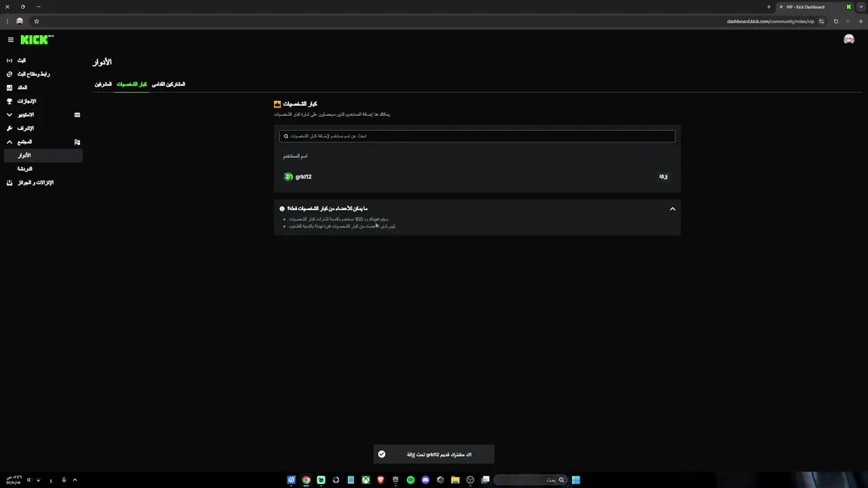Viewport: 868px width, 488px height.
Task: Open Brave browser from the taskbar
Action: (380, 480)
